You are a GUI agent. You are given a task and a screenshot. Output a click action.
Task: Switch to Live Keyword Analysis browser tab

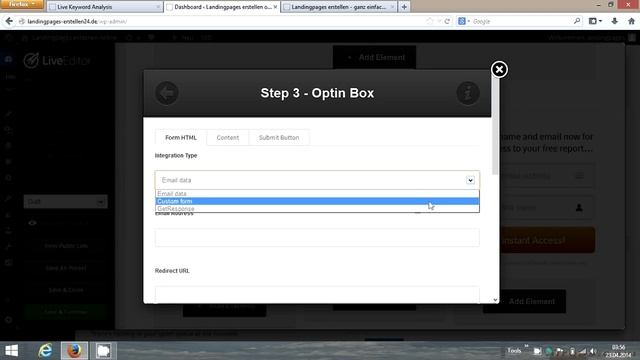104,7
